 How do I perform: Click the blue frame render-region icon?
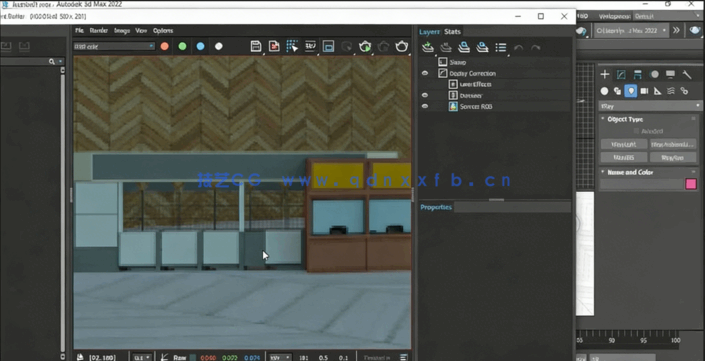point(328,46)
